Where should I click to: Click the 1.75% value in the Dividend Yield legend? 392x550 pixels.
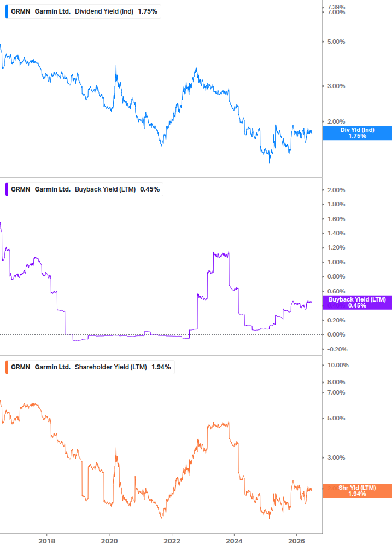coord(148,11)
